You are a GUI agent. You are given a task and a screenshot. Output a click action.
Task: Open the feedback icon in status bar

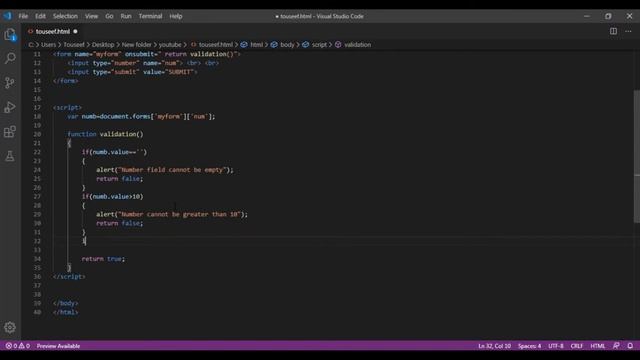[x=616, y=346]
